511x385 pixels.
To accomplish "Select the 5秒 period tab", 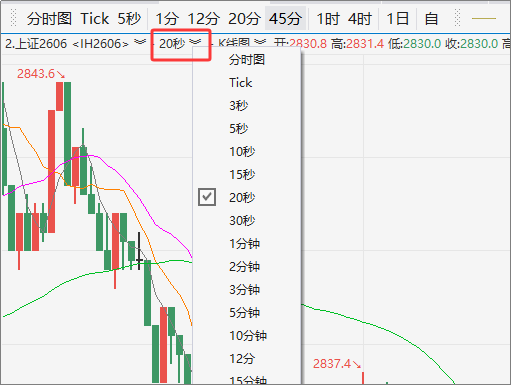I will tap(129, 18).
